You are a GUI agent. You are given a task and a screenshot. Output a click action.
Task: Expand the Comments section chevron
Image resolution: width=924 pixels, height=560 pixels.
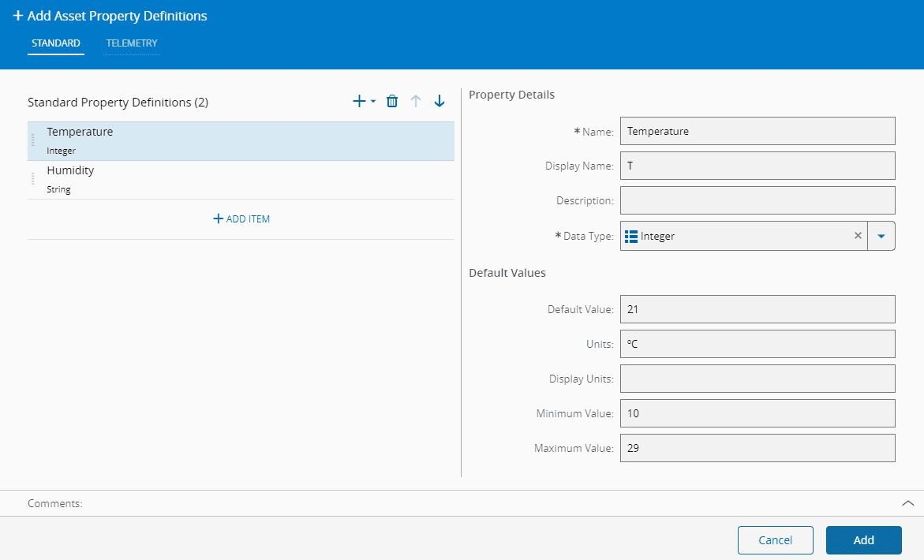click(x=907, y=503)
